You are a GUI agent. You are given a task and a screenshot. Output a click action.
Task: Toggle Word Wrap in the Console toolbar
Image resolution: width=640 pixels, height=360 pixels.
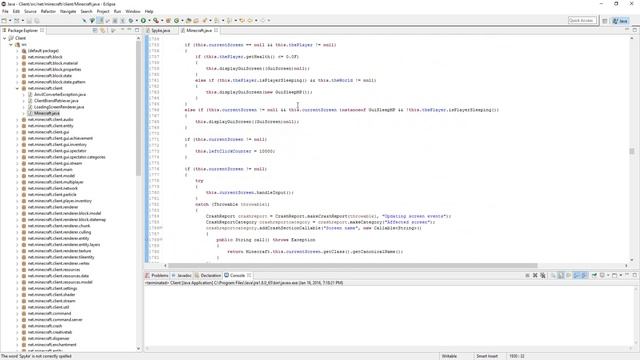(x=568, y=276)
